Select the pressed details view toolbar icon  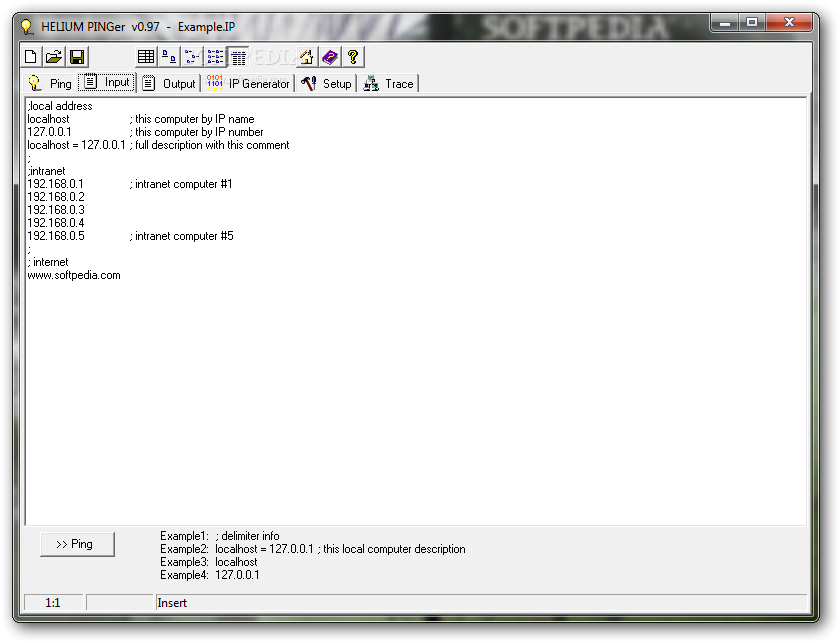[x=238, y=57]
